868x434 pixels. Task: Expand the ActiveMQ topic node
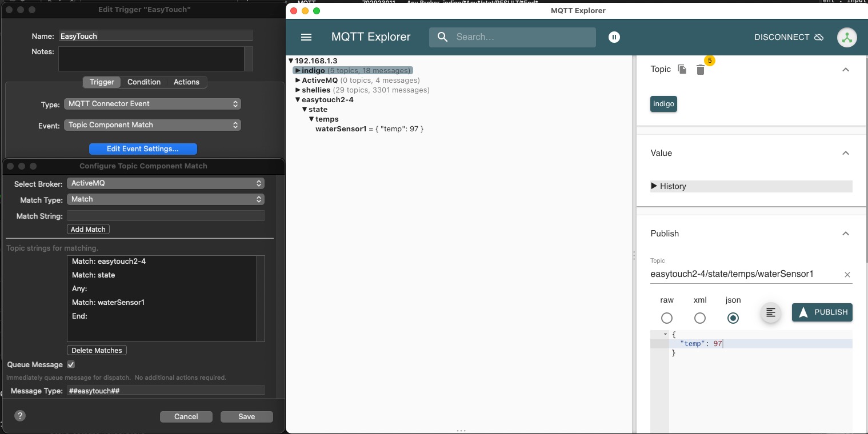tap(298, 81)
